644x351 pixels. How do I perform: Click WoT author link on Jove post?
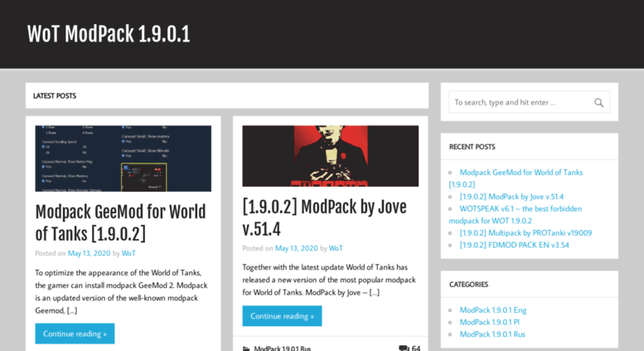pos(336,248)
